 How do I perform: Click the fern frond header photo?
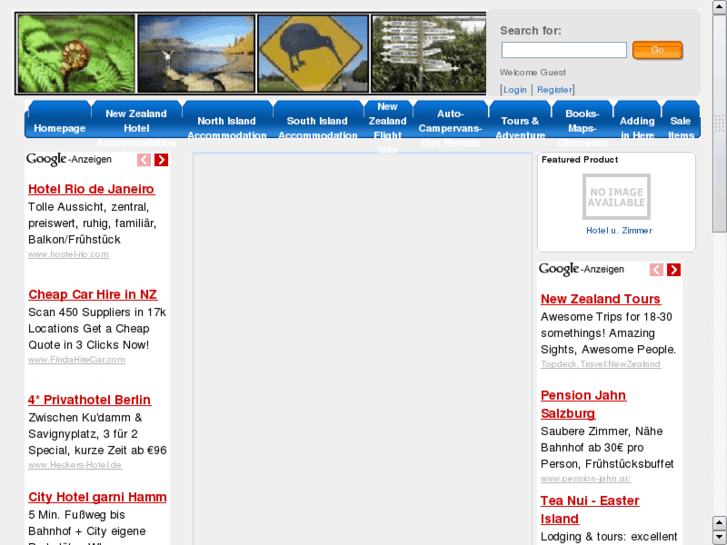[x=77, y=53]
